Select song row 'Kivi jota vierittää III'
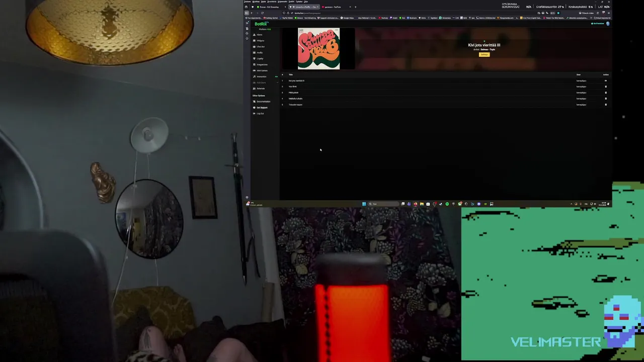The image size is (644, 362). pyautogui.click(x=446, y=80)
